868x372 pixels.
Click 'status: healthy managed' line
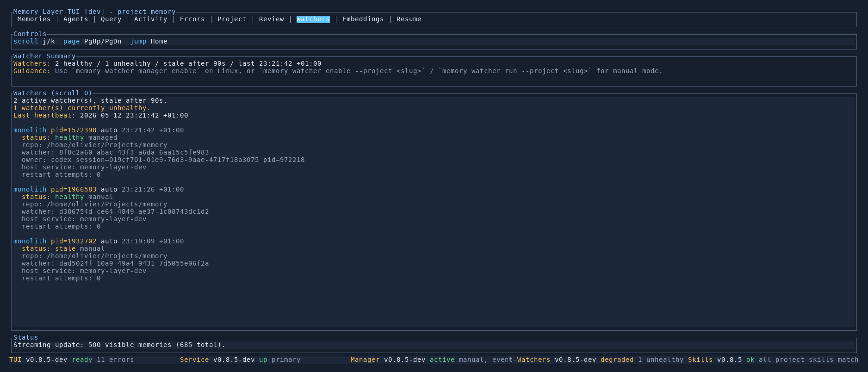pos(69,137)
